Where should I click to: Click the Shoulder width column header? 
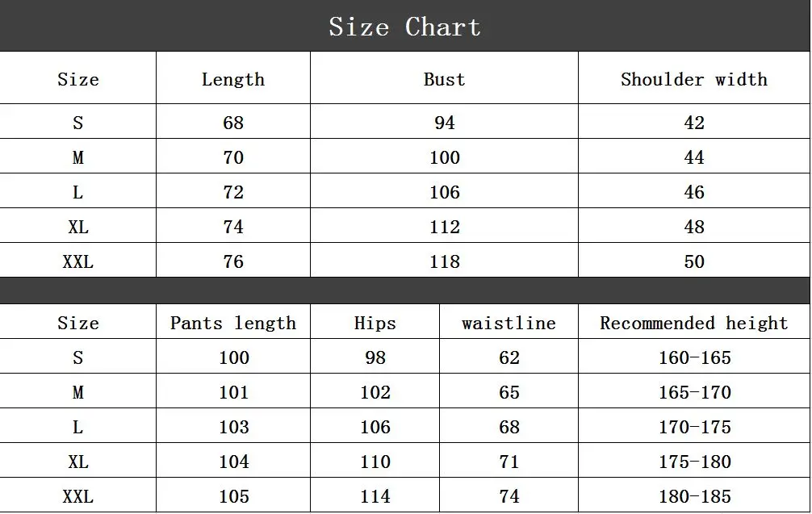point(693,79)
